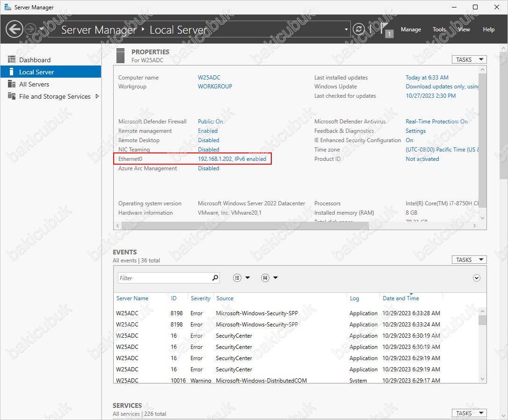Open the Help menu
The height and width of the screenshot is (420, 508).
coord(488,29)
